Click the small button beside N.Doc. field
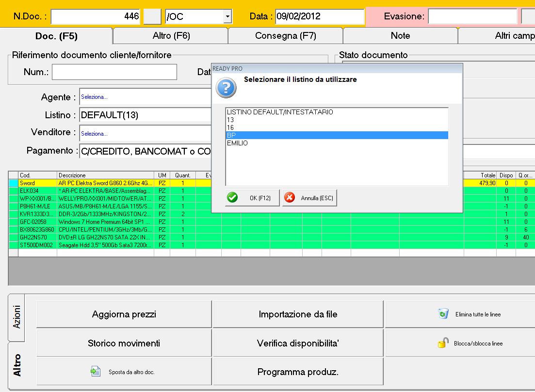535x392 pixels. [x=152, y=16]
